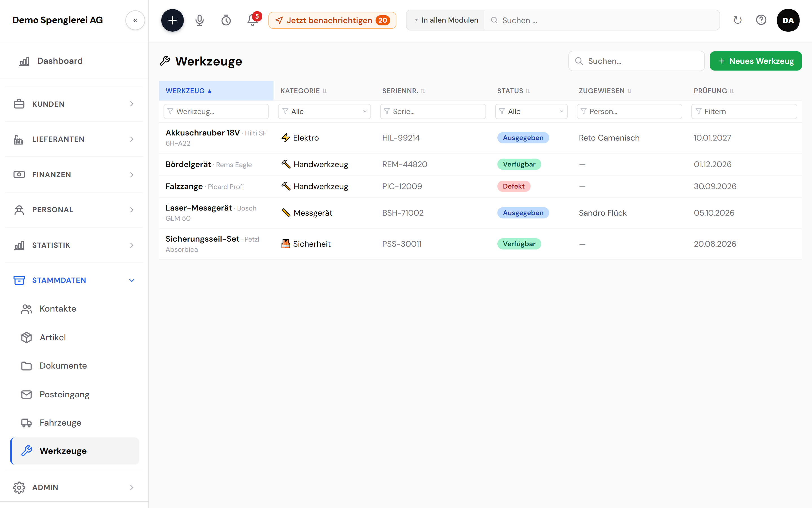
Task: Click the Kunden briefcase icon
Action: pyautogui.click(x=19, y=104)
